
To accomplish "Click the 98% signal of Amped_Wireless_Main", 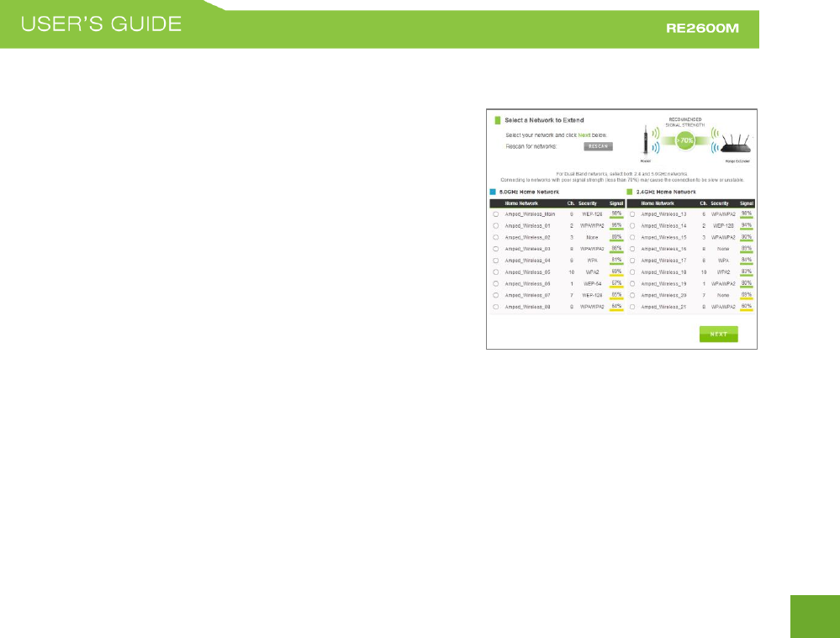I will tap(616, 214).
